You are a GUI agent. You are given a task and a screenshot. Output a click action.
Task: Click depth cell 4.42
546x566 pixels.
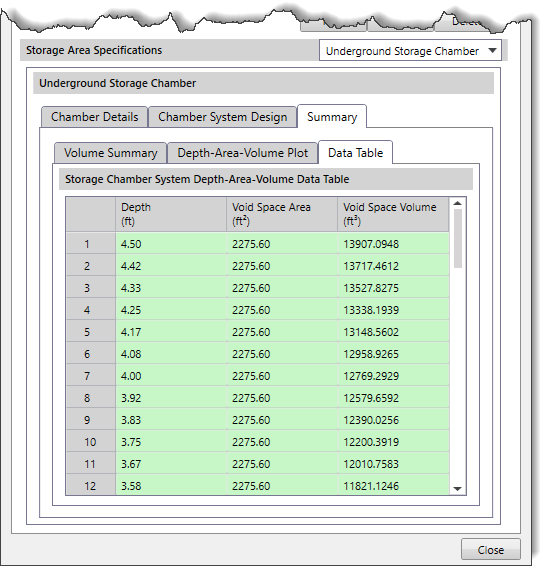tap(171, 266)
